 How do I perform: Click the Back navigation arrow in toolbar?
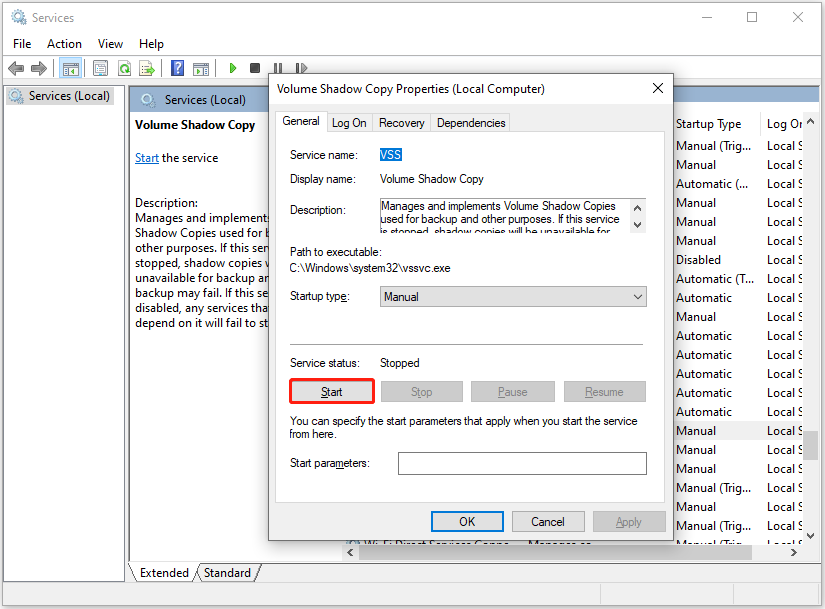16,68
